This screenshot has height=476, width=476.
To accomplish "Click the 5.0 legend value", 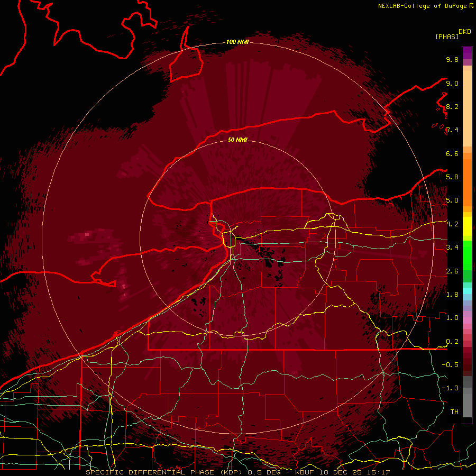I will tap(452, 200).
